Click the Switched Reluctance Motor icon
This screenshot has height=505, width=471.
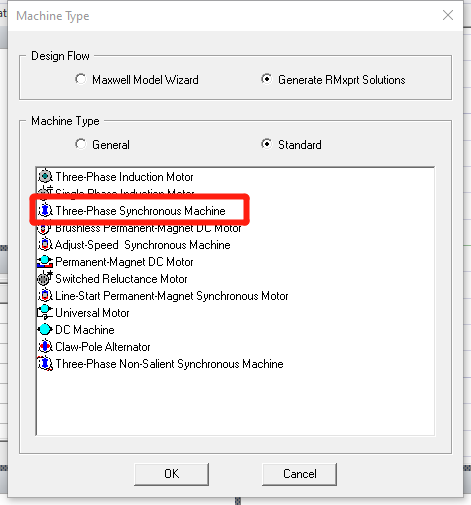(x=45, y=279)
